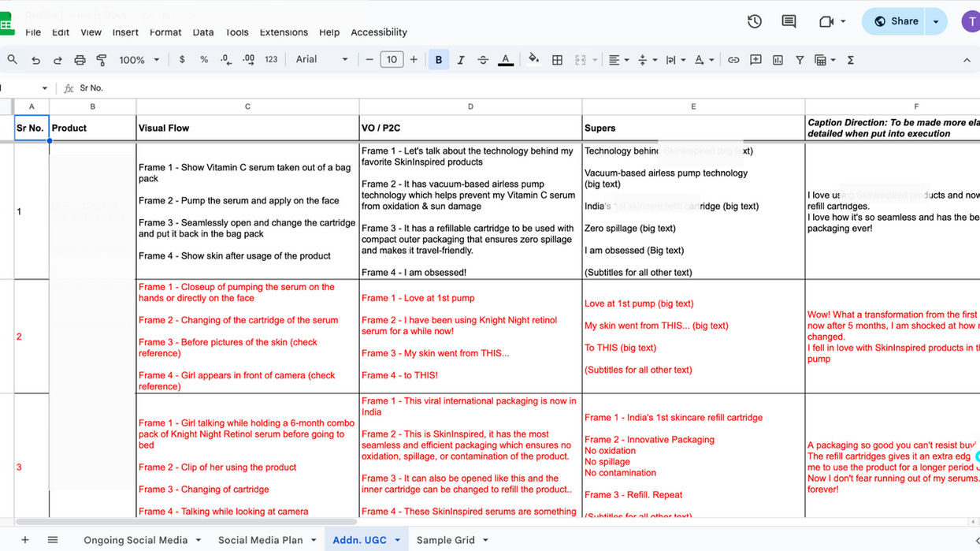
Task: Insert a comment from toolbar
Action: coord(755,60)
